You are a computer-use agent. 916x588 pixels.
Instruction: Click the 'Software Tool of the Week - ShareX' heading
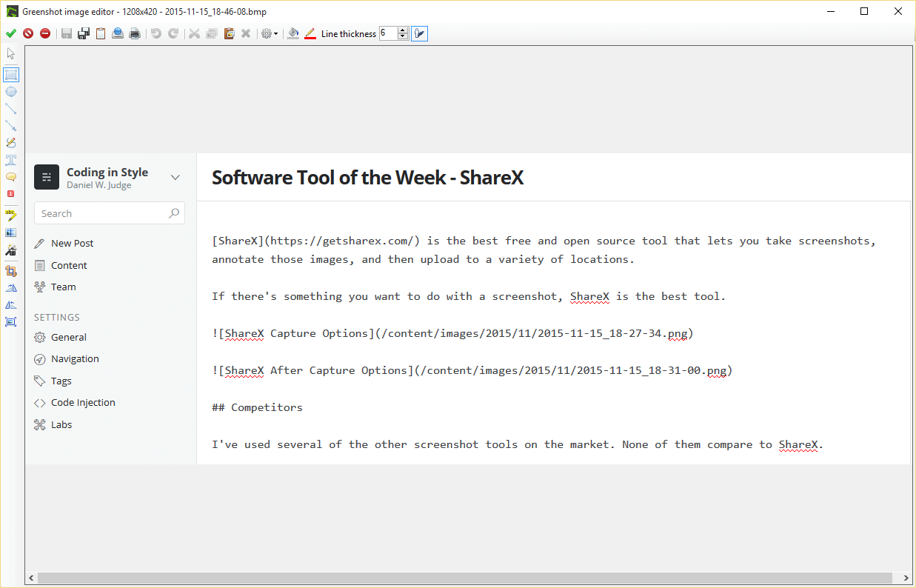pyautogui.click(x=368, y=177)
